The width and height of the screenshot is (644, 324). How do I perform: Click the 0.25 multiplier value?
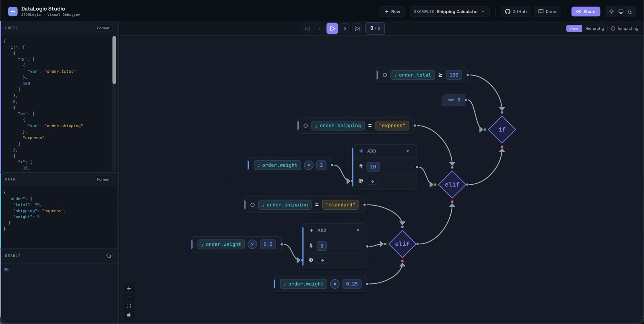(x=352, y=284)
